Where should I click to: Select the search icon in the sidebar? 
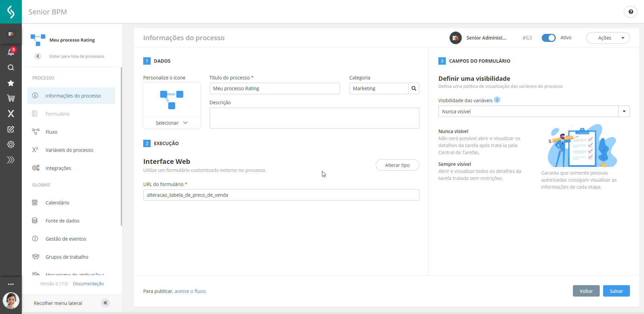click(11, 67)
